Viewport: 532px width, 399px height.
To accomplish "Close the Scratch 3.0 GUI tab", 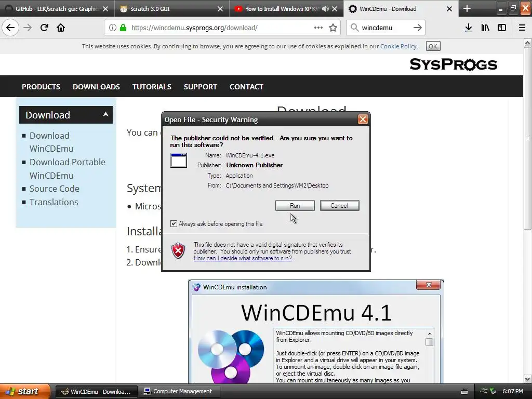I will (x=220, y=9).
